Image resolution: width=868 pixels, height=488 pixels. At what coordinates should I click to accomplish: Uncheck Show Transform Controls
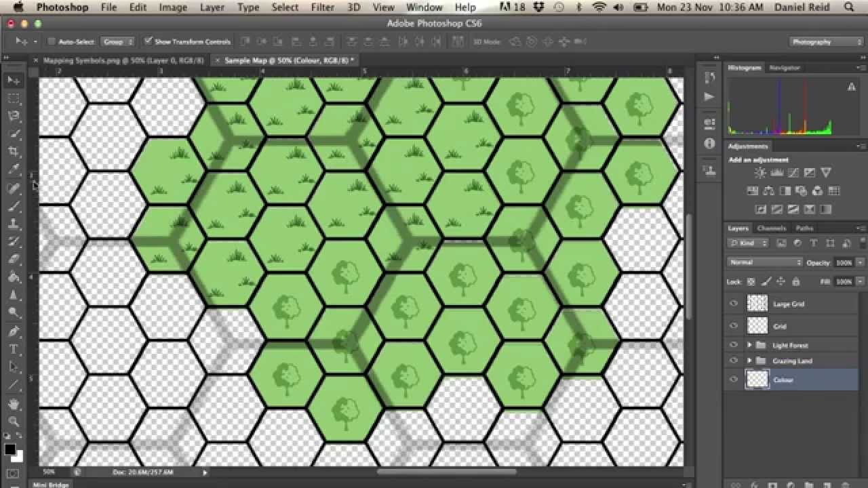[149, 41]
